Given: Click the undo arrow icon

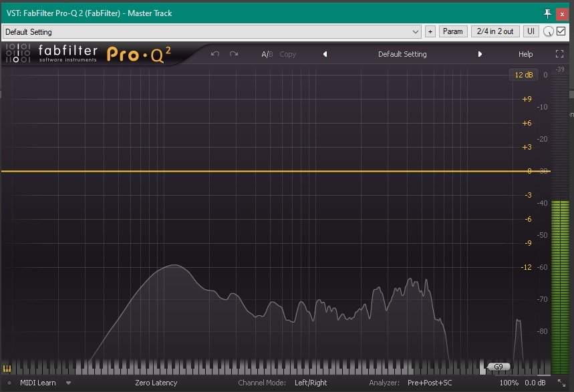Looking at the screenshot, I should click(214, 54).
